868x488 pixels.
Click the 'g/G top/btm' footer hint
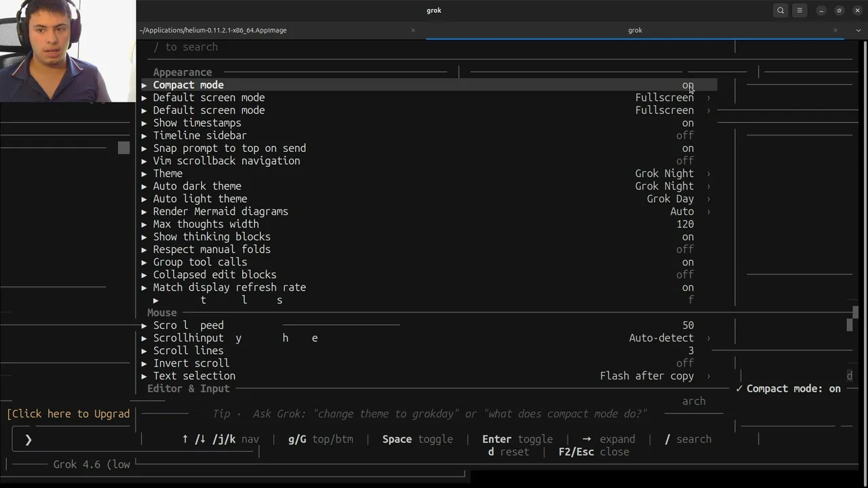(x=321, y=439)
